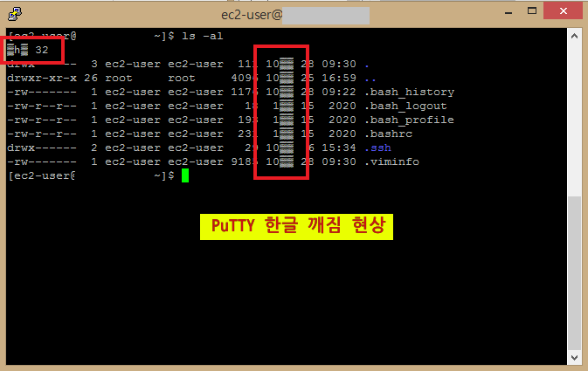
Task: Click the .bashrc file name
Action: point(389,134)
